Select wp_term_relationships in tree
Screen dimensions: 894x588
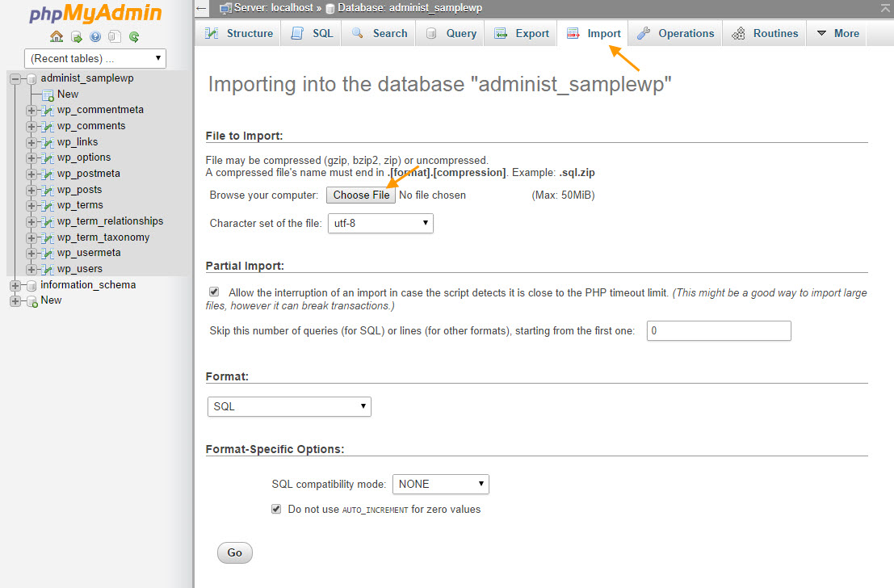pos(110,221)
